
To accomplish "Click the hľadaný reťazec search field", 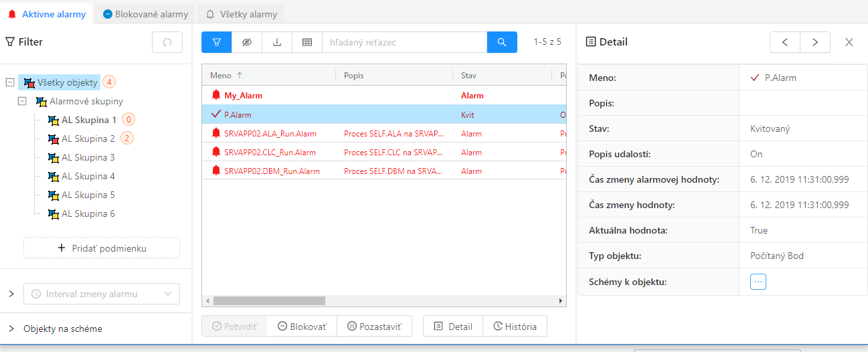I will pyautogui.click(x=404, y=42).
